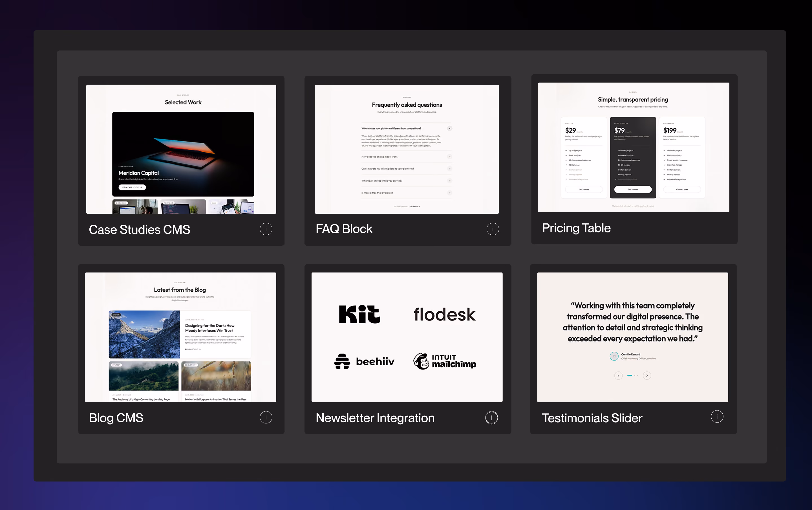Go to previous testimonial with left arrow
Viewport: 812px width, 510px height.
tap(618, 375)
